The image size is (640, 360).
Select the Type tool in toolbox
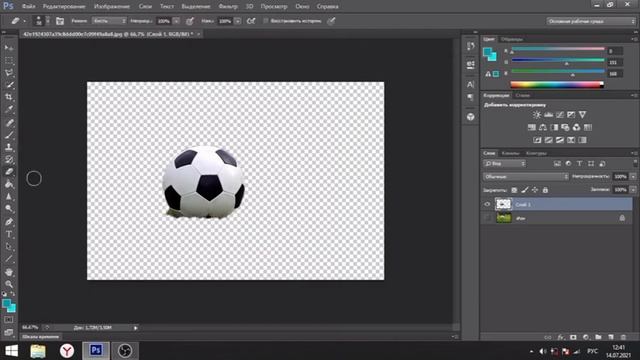click(x=9, y=234)
